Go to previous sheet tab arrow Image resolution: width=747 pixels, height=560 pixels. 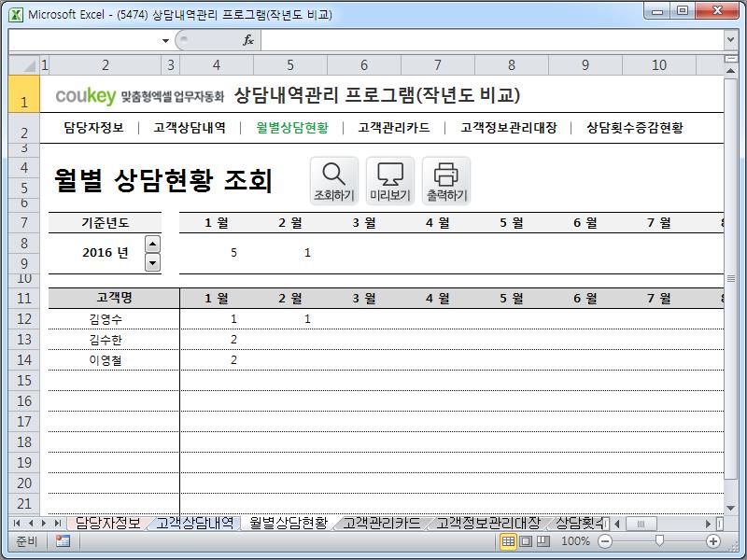coord(31,524)
